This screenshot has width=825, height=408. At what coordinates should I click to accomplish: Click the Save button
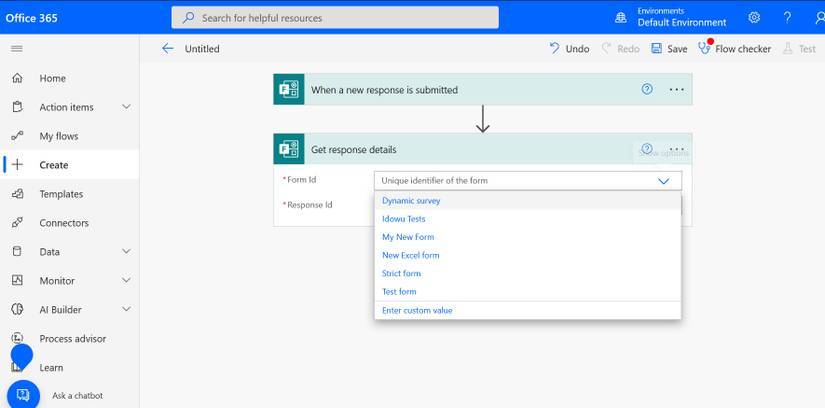[669, 48]
